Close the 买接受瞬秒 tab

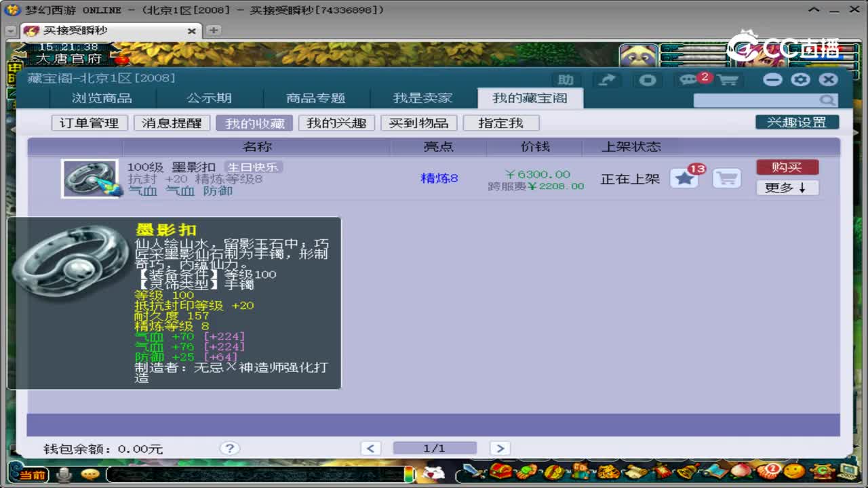click(191, 31)
